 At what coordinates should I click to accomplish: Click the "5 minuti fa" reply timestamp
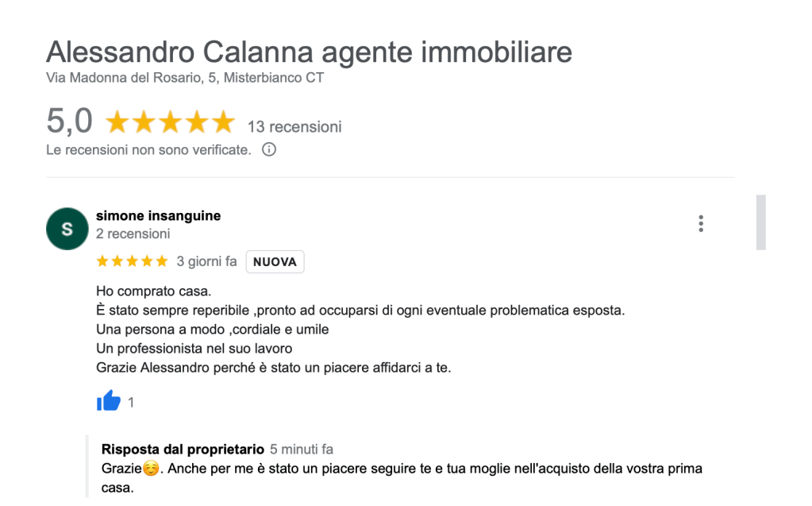pyautogui.click(x=302, y=450)
